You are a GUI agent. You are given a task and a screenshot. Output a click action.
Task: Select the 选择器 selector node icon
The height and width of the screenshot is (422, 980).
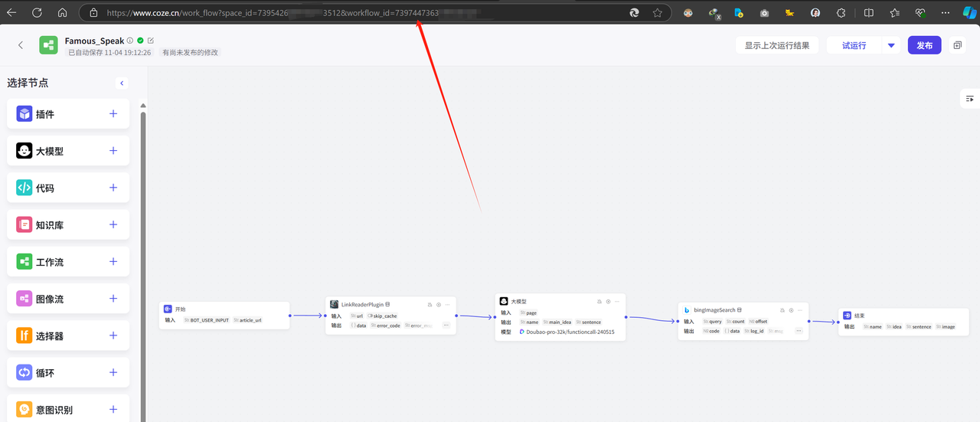click(24, 335)
